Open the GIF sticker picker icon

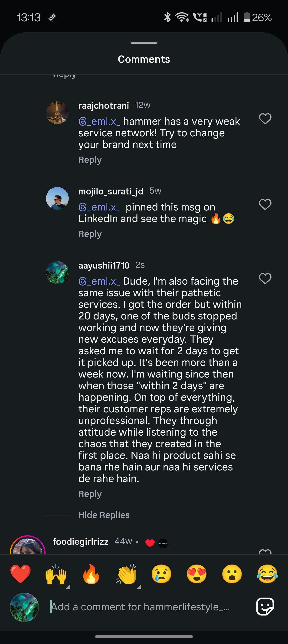click(265, 607)
